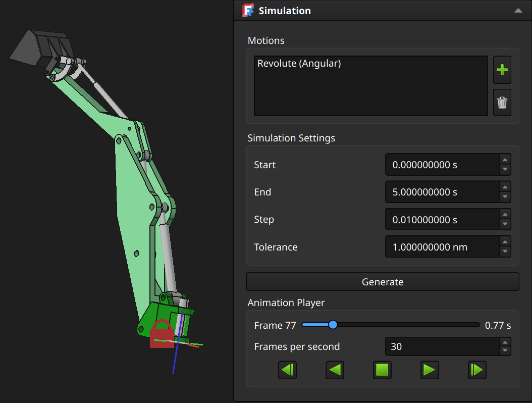Increase the Start time with the up arrow

505,160
